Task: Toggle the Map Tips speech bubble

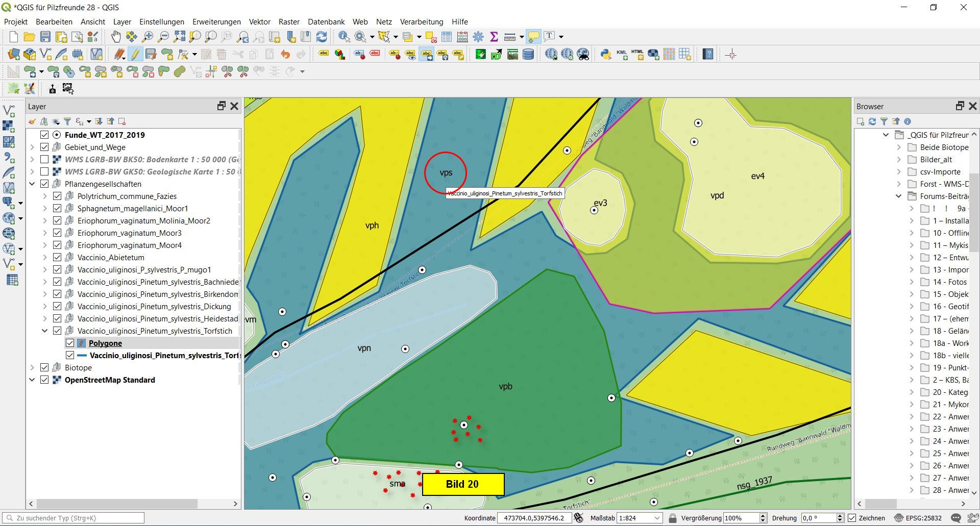Action: (533, 37)
